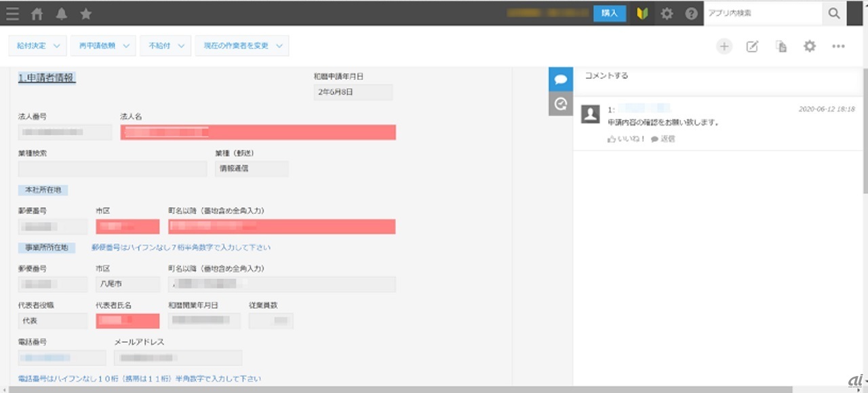
Task: Click the 事業所所在地 label
Action: (x=47, y=248)
